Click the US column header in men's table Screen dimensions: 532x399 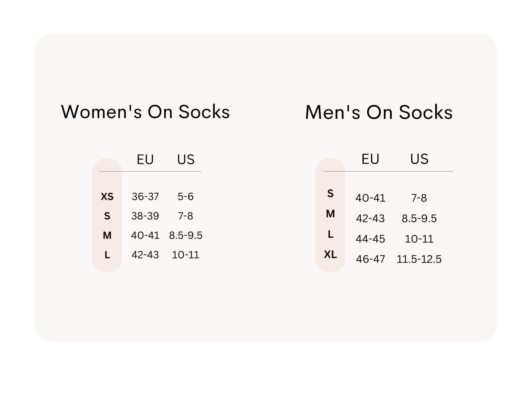click(419, 159)
